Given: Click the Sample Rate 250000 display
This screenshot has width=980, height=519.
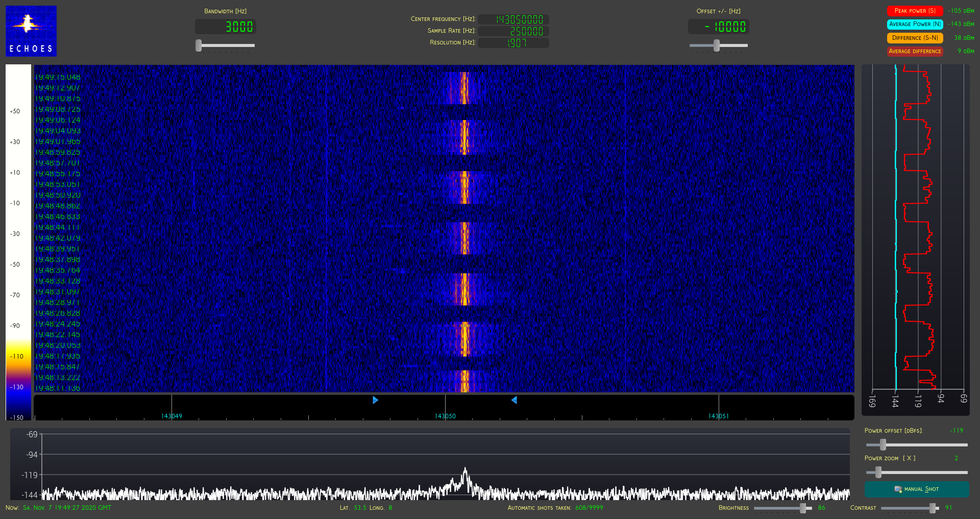Looking at the screenshot, I should (513, 31).
